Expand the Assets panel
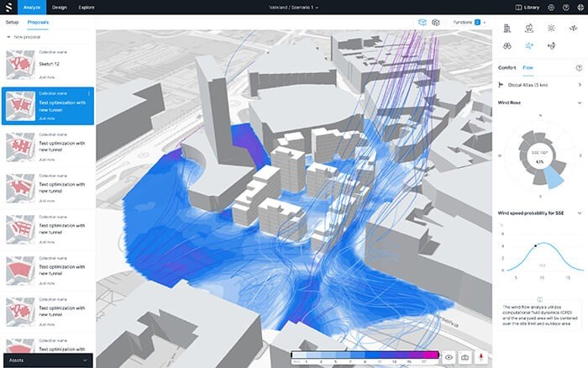 [x=48, y=360]
